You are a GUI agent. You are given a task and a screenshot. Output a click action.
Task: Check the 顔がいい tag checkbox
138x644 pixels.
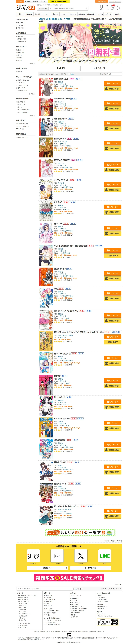click(17, 105)
